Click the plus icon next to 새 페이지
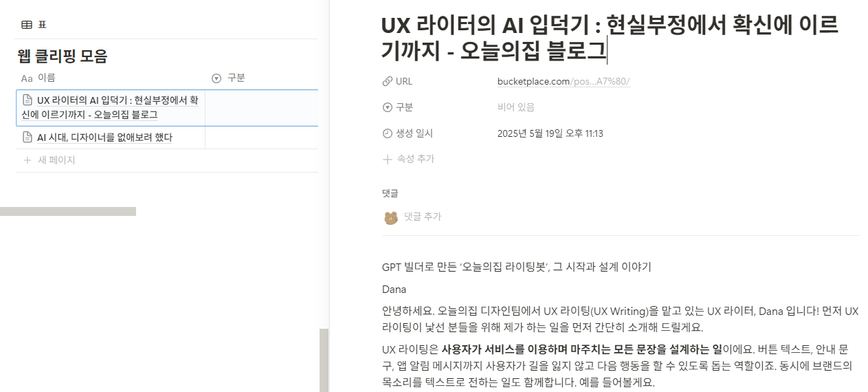The width and height of the screenshot is (868, 392). 27,160
